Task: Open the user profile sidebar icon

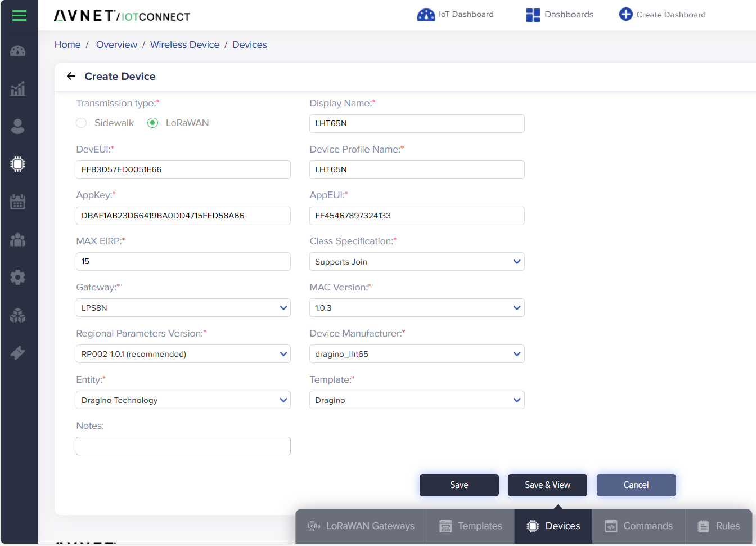Action: [x=18, y=126]
